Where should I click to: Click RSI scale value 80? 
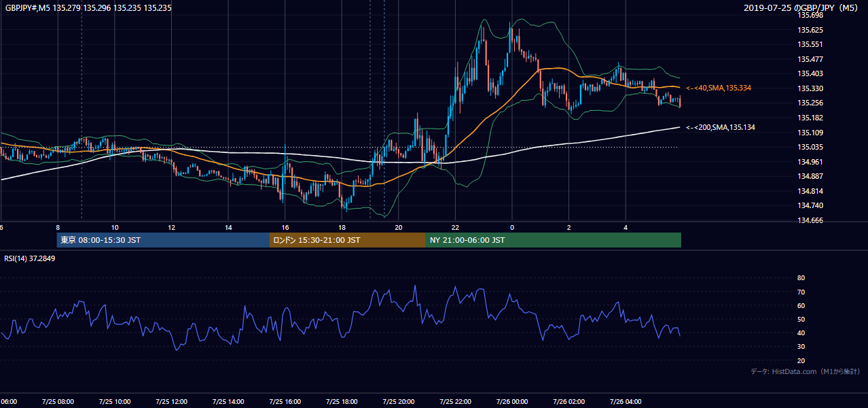click(801, 278)
